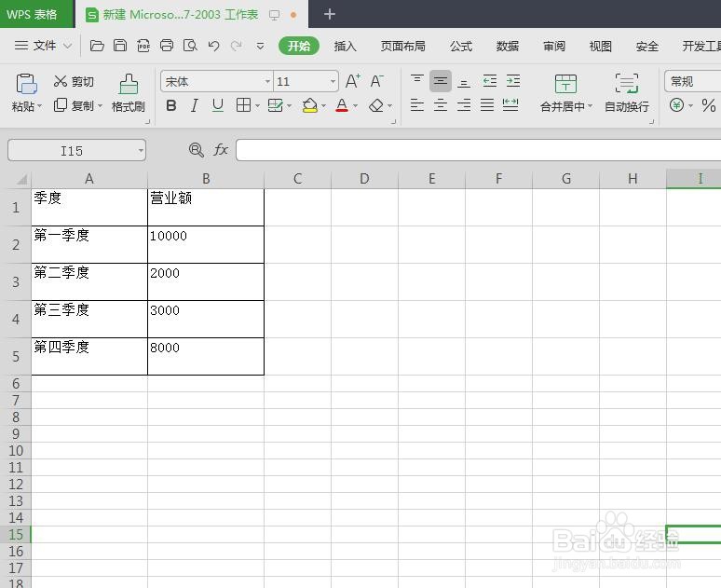Apply percent style
Image resolution: width=721 pixels, height=588 pixels.
pyautogui.click(x=709, y=105)
